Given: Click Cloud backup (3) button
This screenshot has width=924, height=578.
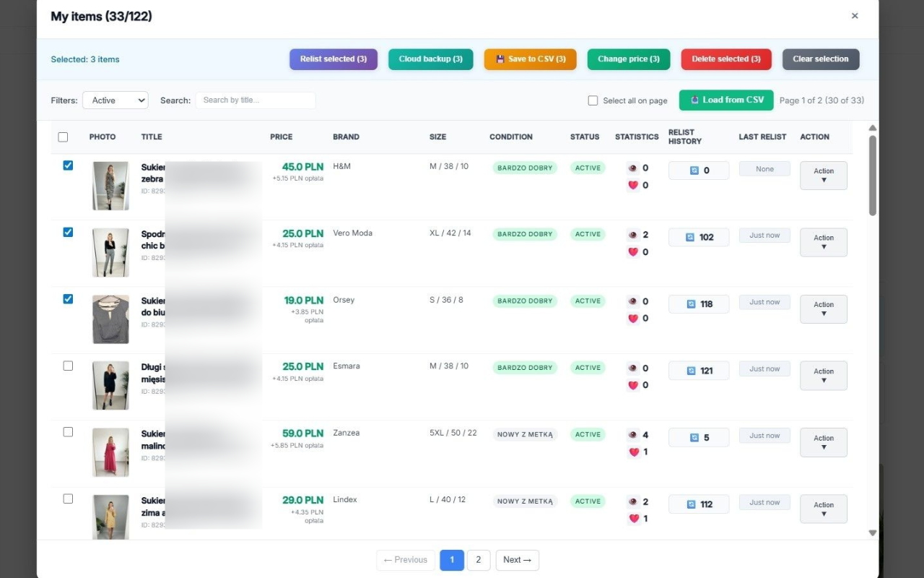Looking at the screenshot, I should [431, 59].
